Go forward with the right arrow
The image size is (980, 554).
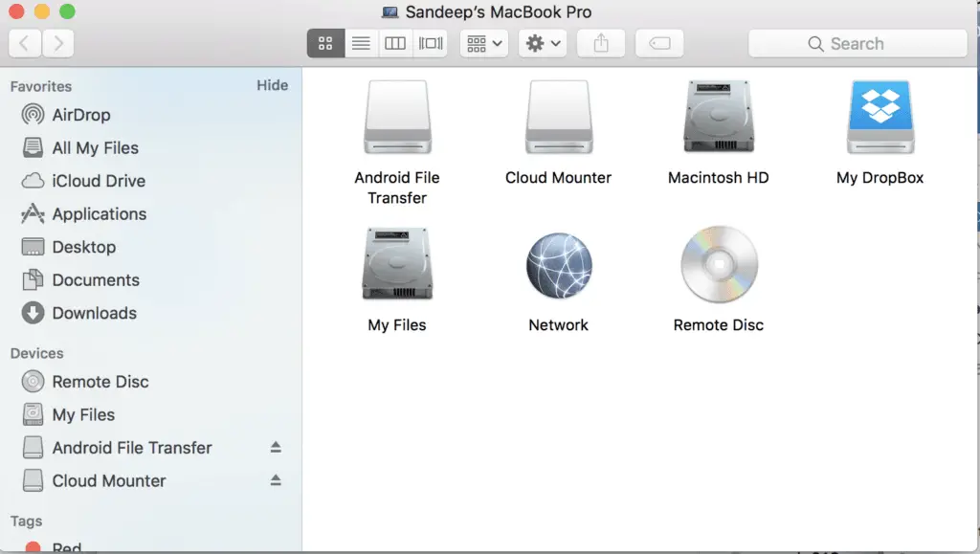pos(58,43)
